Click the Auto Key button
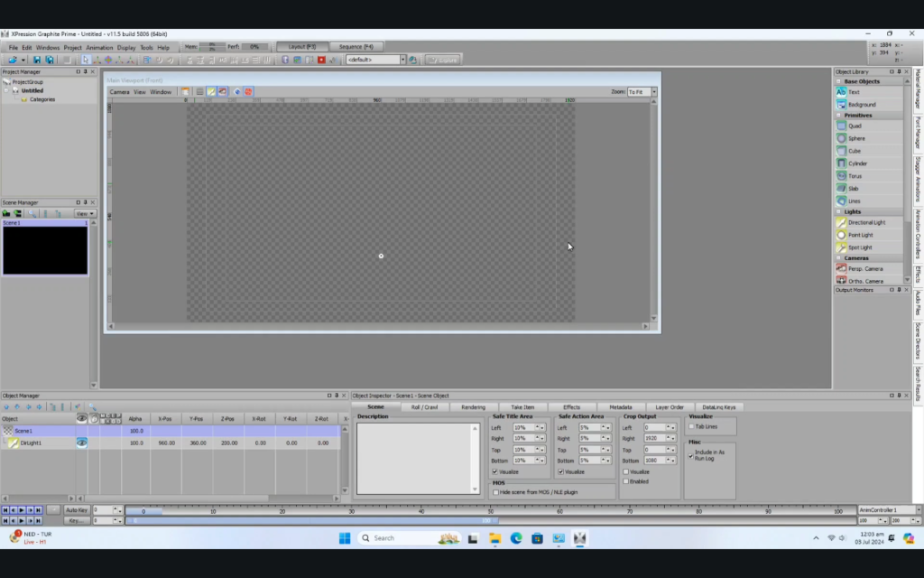This screenshot has width=924, height=578. [77, 510]
